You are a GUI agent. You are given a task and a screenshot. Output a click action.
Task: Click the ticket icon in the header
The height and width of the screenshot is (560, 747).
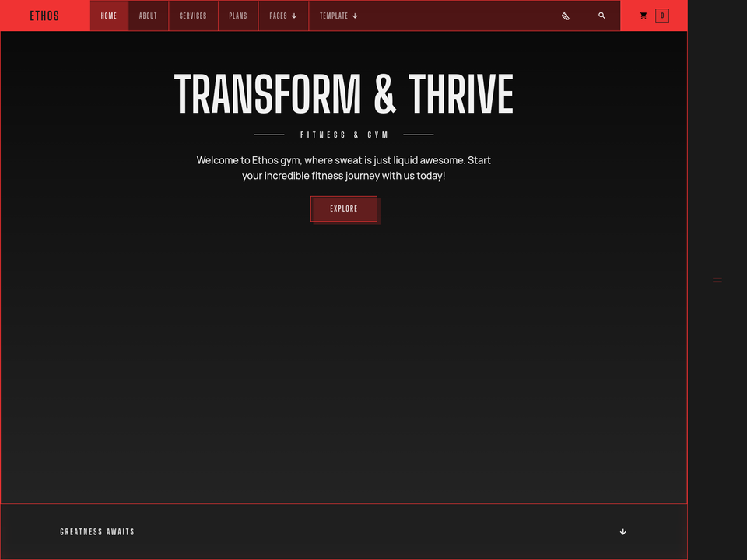point(566,16)
